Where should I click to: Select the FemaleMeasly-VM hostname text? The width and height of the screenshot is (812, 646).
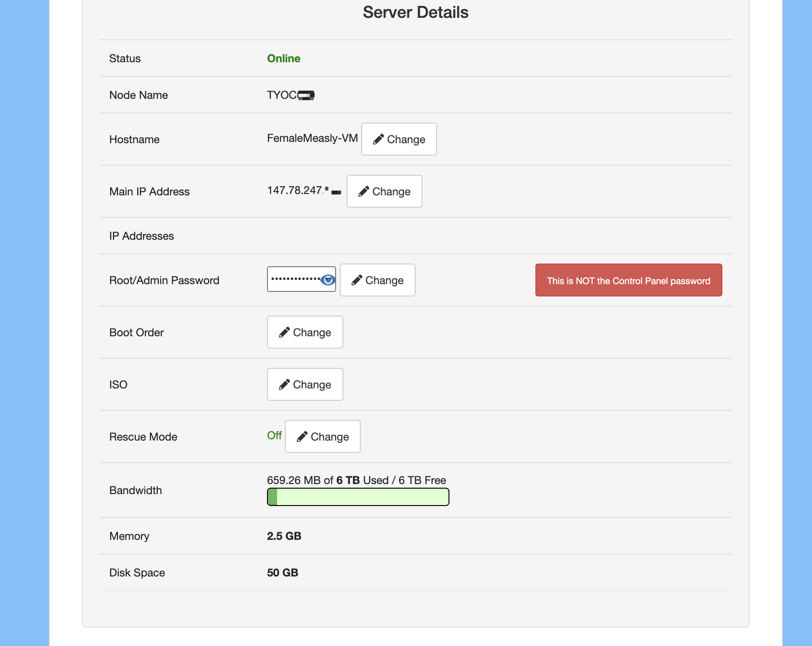click(x=312, y=138)
